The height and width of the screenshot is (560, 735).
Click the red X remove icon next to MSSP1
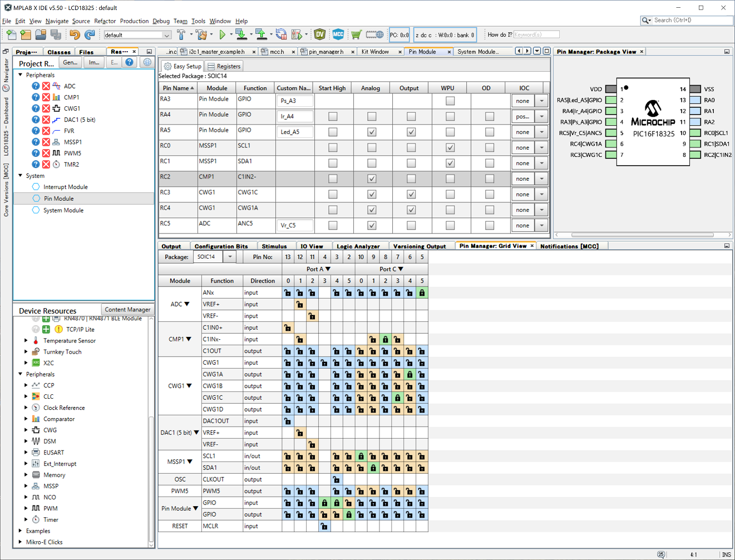point(46,142)
